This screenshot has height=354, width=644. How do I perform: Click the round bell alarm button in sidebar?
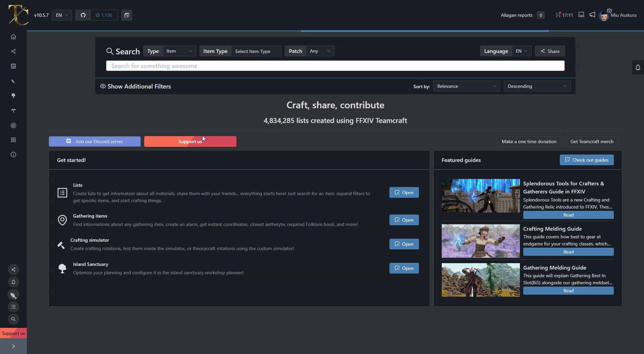[x=13, y=282]
